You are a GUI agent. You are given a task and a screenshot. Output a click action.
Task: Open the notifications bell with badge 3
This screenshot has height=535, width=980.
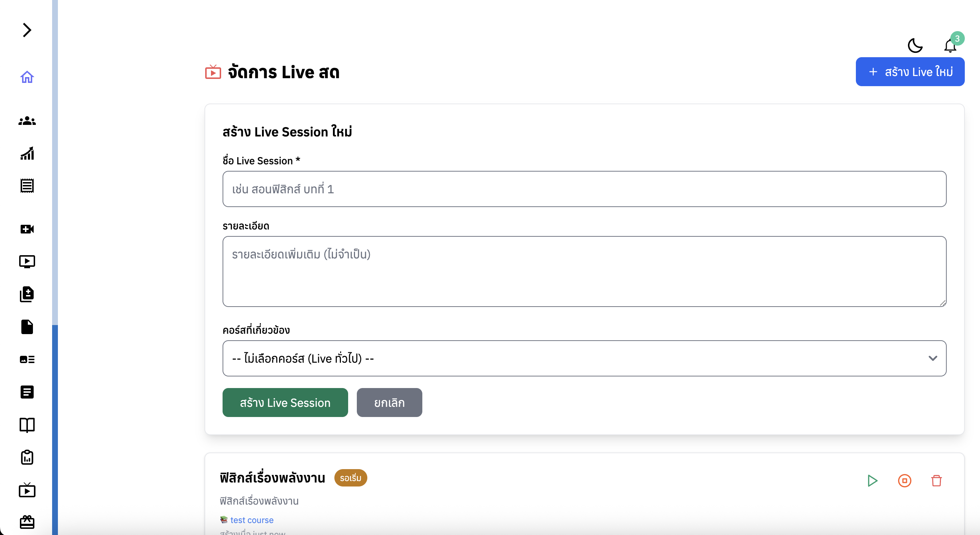click(950, 46)
